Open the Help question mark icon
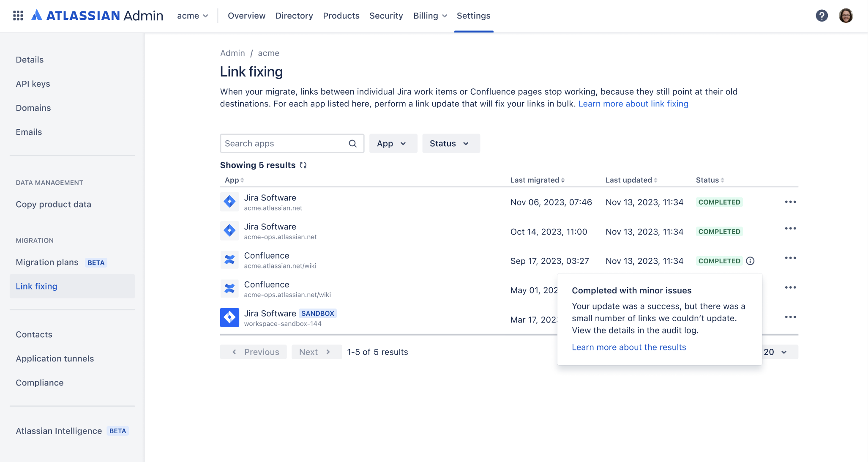This screenshot has width=868, height=462. pyautogui.click(x=822, y=16)
